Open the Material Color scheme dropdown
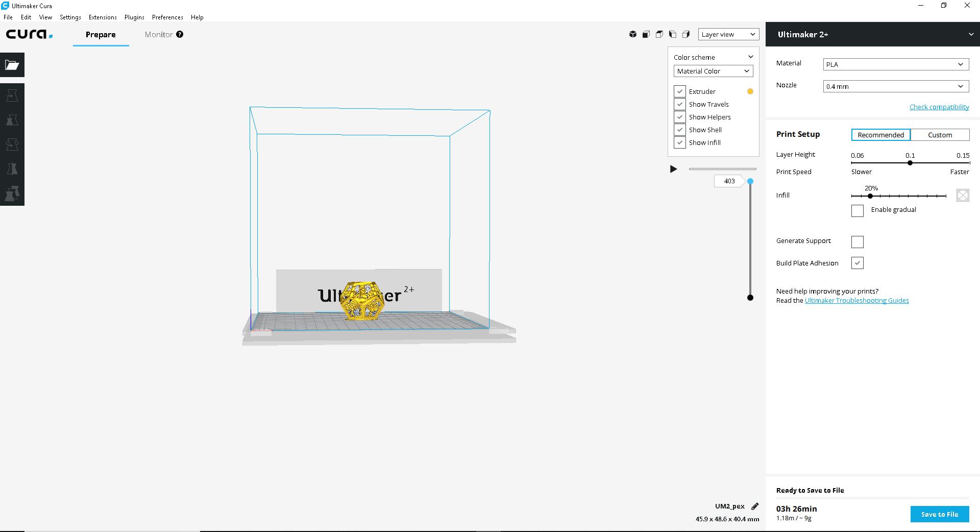The width and height of the screenshot is (980, 532). [x=713, y=71]
